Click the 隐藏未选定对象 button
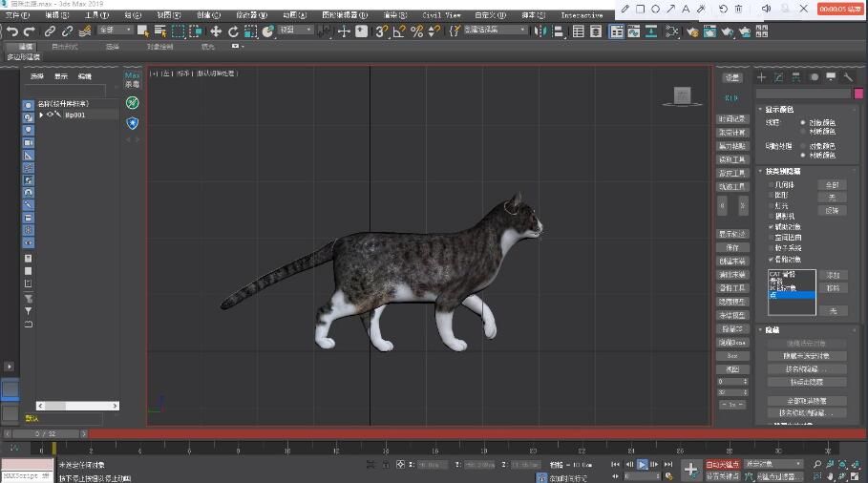Viewport: 868px width, 483px height. (x=807, y=356)
